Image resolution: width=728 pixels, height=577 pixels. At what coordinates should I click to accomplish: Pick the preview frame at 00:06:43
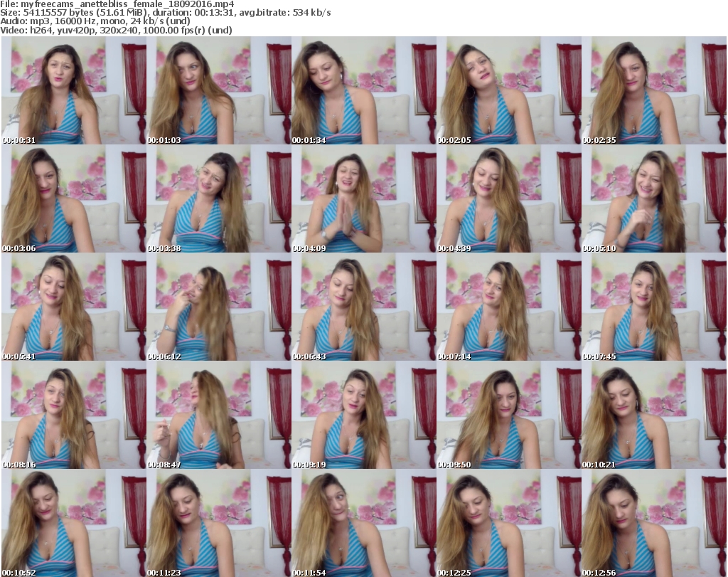coord(363,307)
